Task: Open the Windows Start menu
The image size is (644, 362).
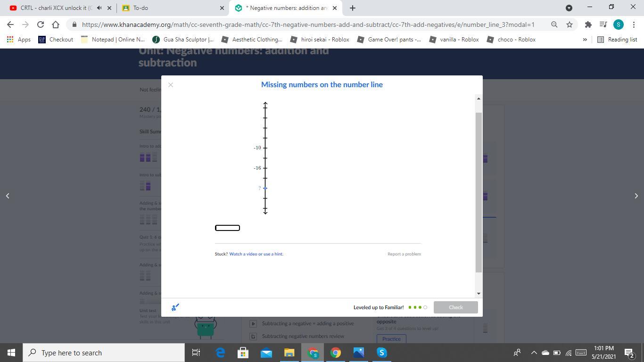Action: (11, 353)
